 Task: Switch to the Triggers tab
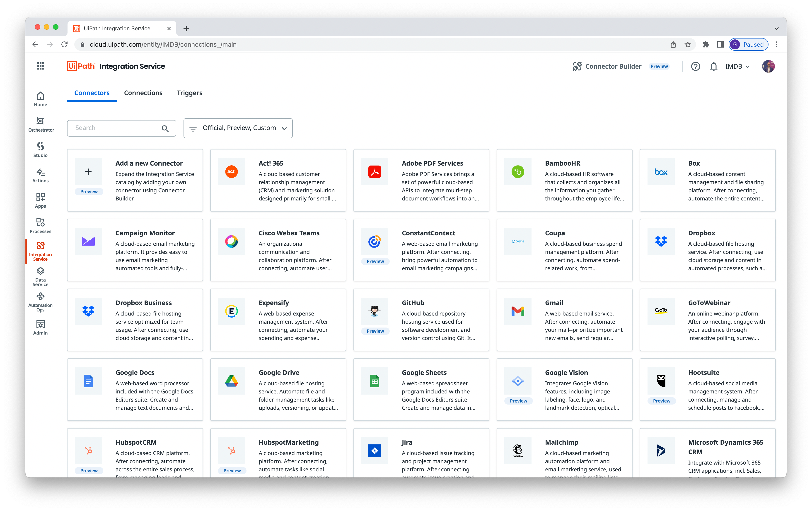click(x=190, y=92)
